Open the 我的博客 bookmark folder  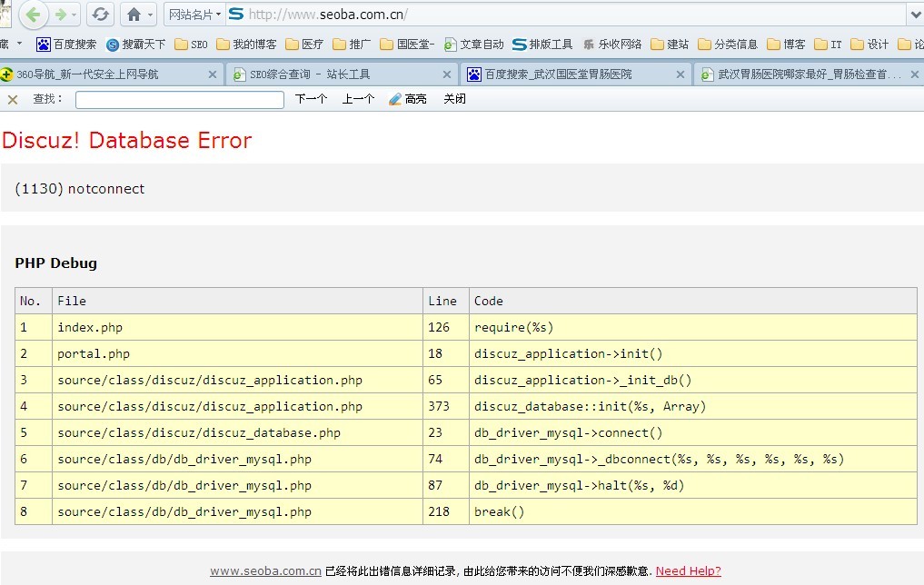coord(246,45)
